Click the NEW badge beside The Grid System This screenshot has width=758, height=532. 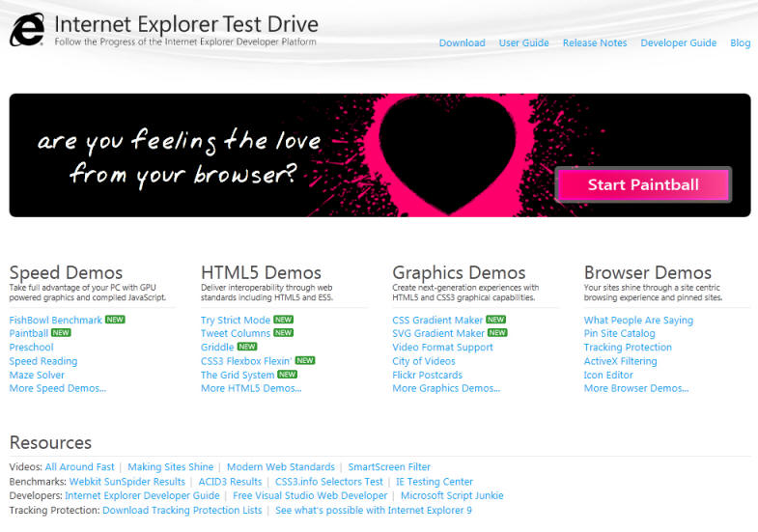point(288,374)
